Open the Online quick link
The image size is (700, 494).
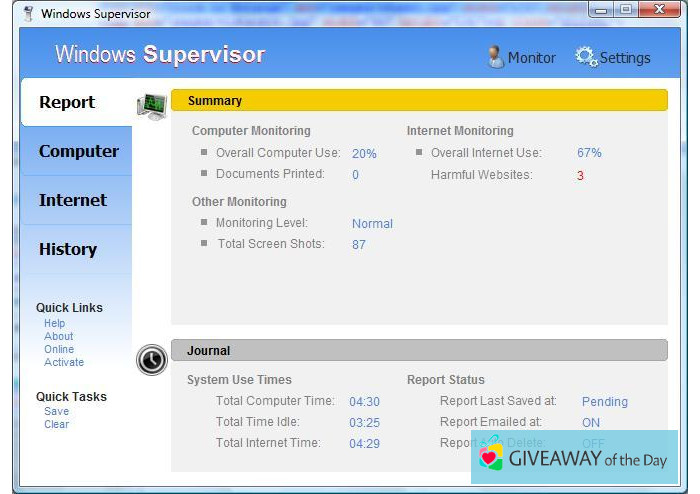point(59,349)
